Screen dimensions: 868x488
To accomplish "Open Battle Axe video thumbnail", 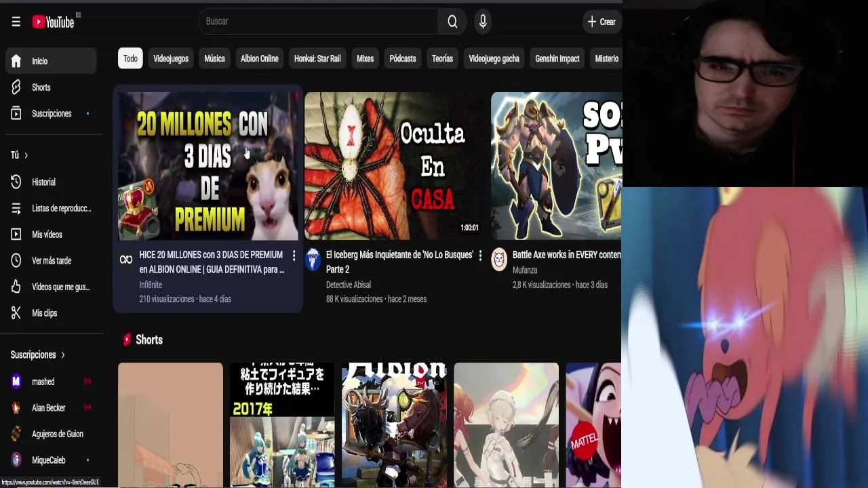I will pyautogui.click(x=556, y=166).
